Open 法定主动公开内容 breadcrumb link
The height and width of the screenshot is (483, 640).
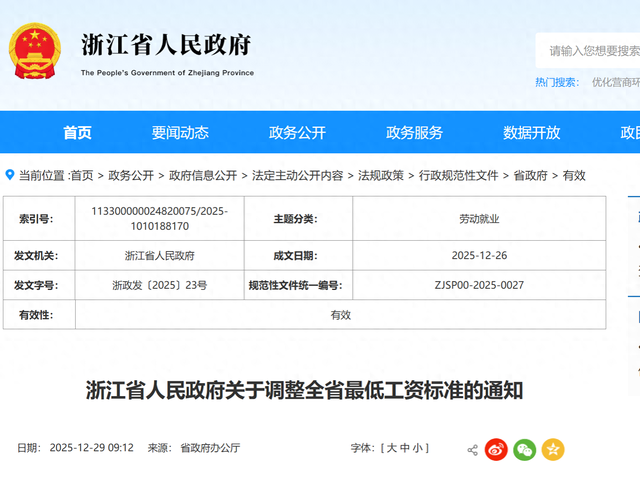click(298, 176)
